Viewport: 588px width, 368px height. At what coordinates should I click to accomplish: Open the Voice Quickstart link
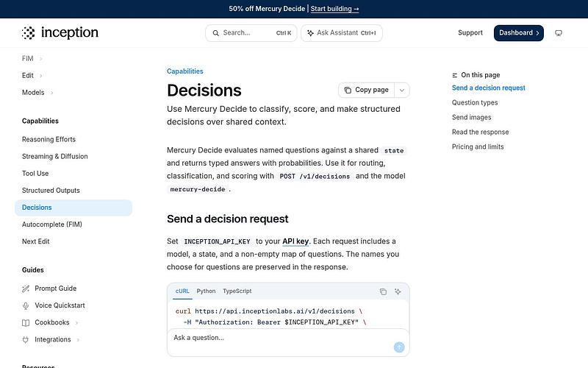tap(60, 305)
